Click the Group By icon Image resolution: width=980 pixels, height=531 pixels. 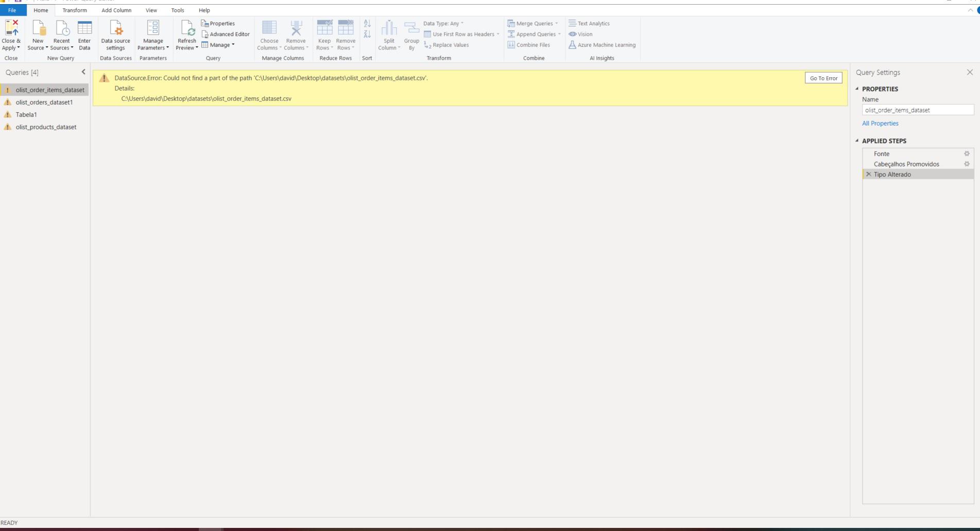[411, 28]
